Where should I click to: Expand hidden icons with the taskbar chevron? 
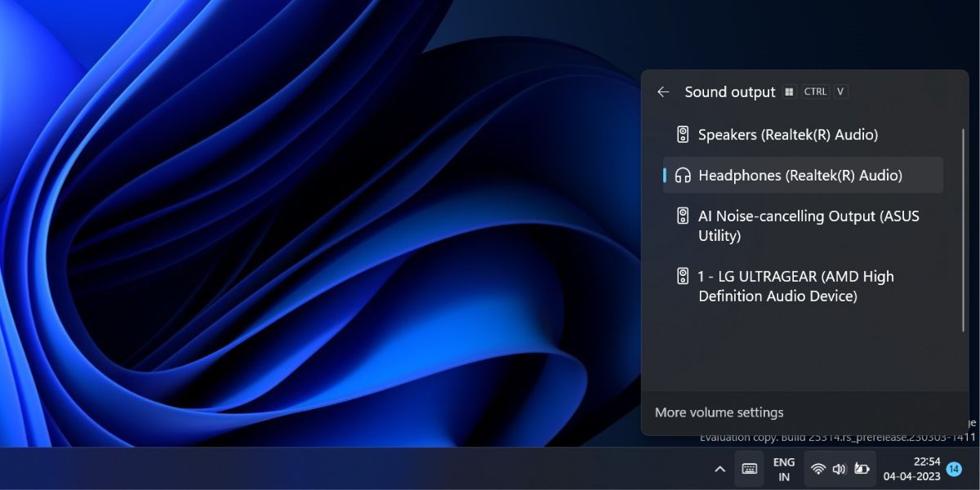719,469
